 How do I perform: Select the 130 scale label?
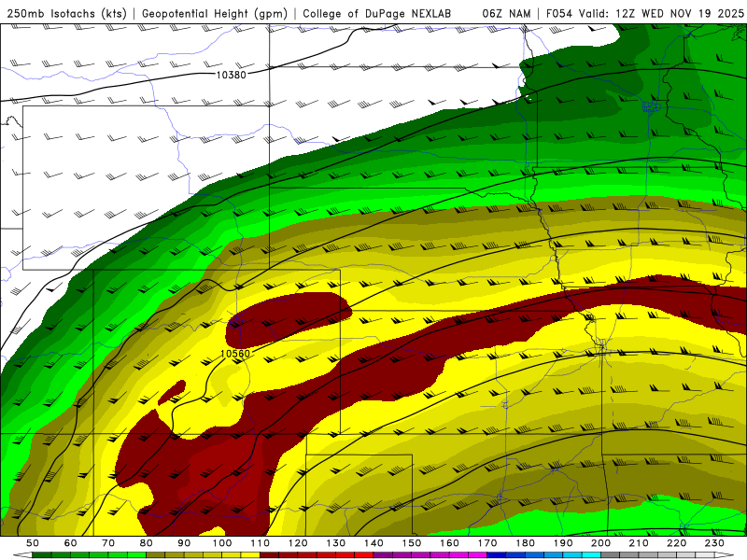coord(335,543)
